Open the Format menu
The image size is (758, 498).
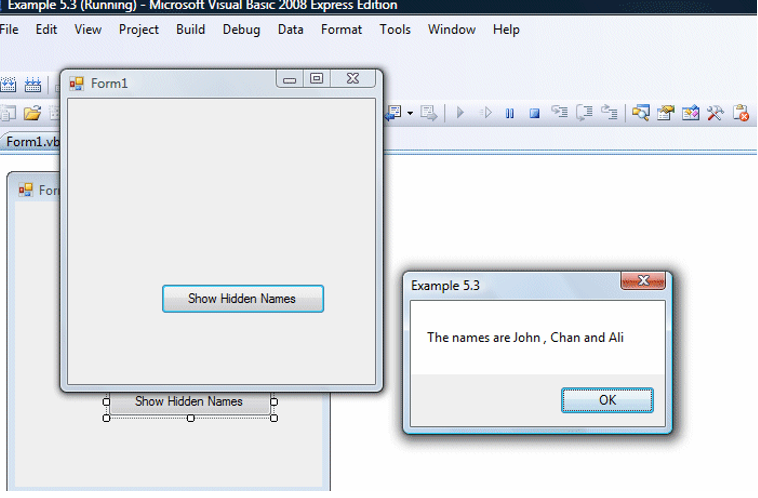tap(341, 29)
